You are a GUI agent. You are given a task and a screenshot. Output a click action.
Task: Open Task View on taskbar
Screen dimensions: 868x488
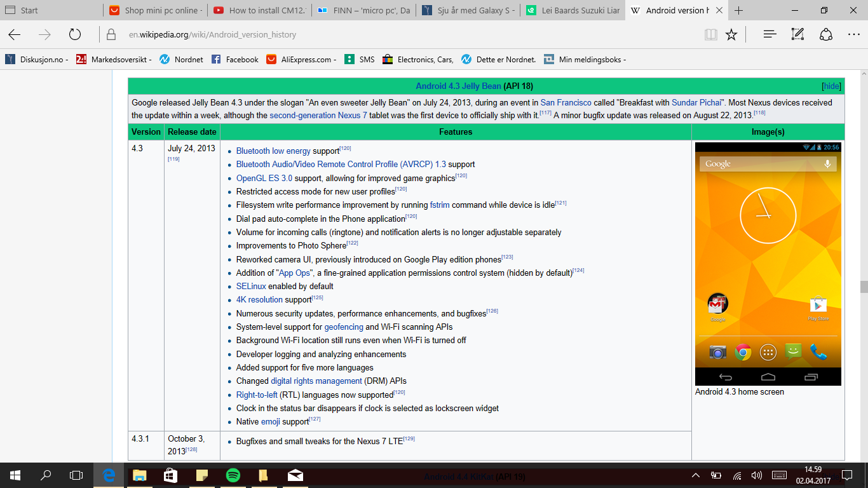76,475
